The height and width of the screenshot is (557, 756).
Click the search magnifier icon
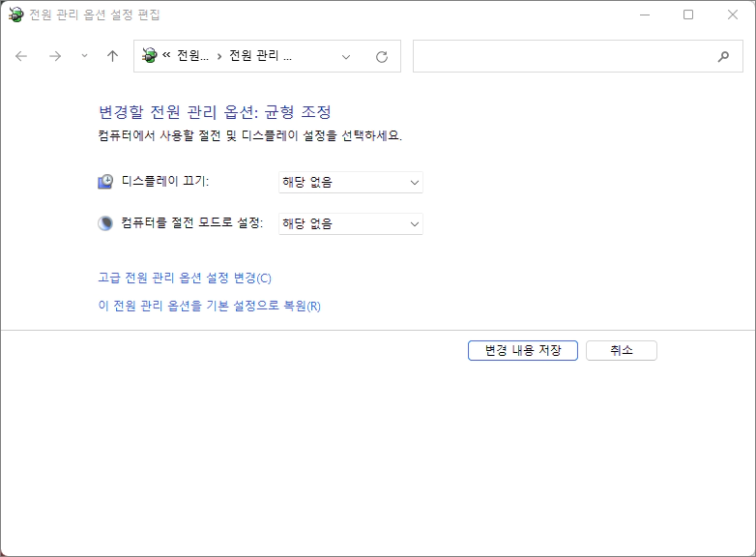723,56
